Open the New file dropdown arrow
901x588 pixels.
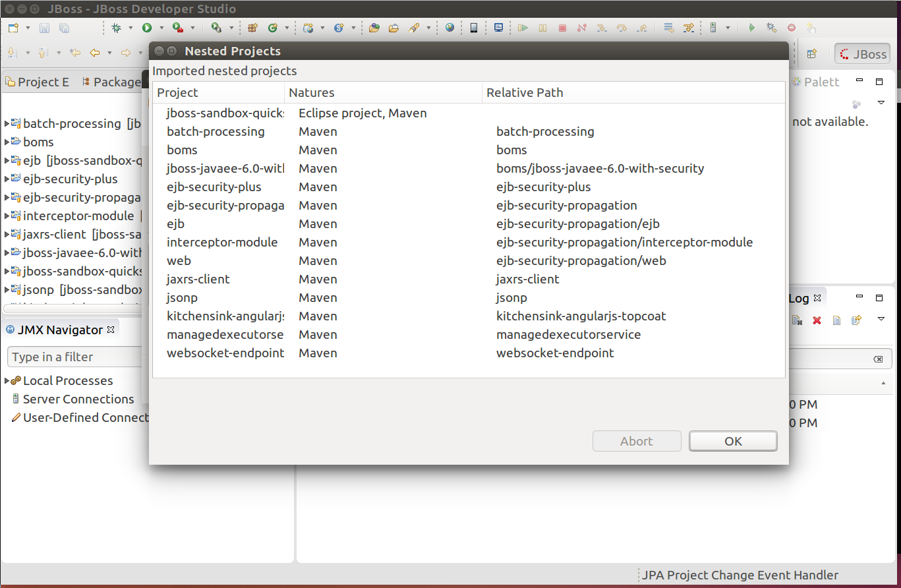pyautogui.click(x=28, y=28)
